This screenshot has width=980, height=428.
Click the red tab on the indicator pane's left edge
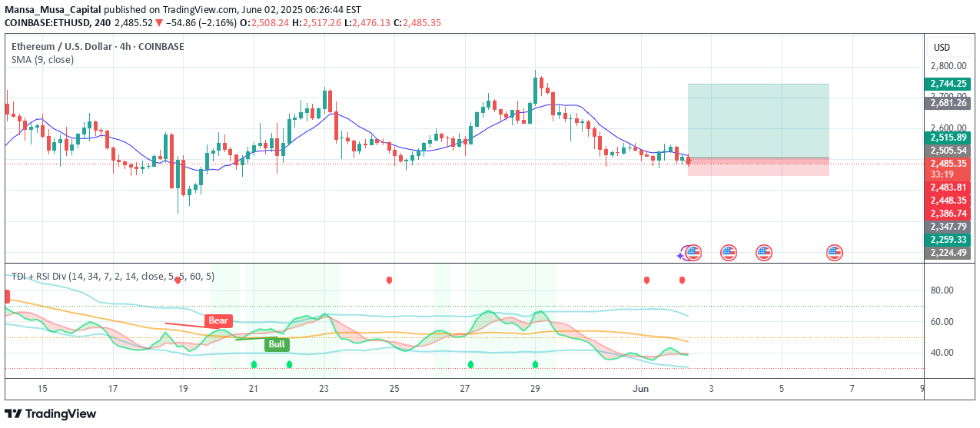[x=8, y=297]
